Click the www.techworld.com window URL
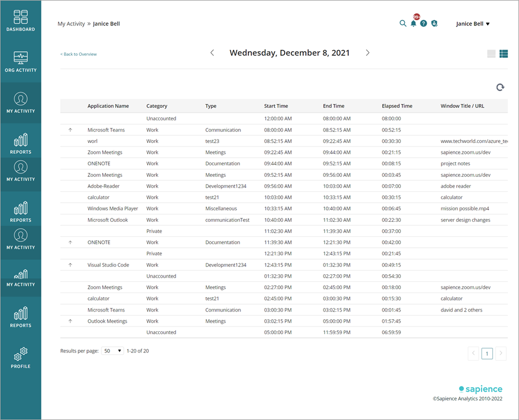Screen dimensions: 519x420 (x=474, y=141)
